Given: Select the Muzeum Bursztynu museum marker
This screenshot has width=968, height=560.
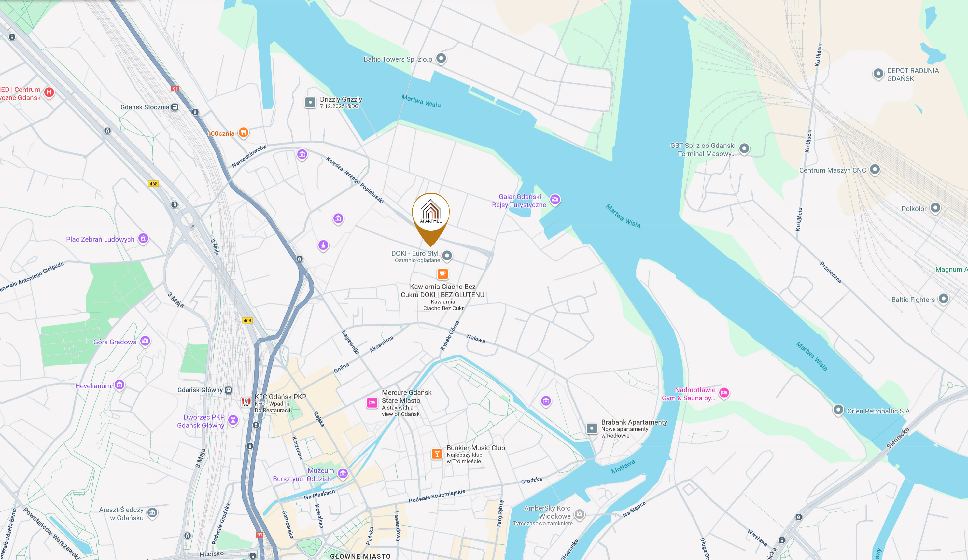Looking at the screenshot, I should coord(343,474).
